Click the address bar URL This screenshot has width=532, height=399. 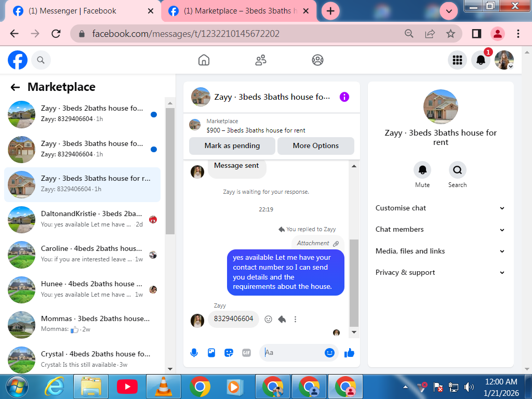(186, 34)
